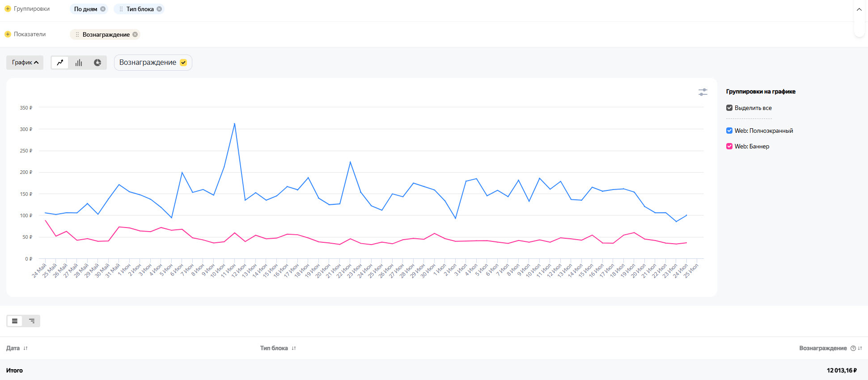
Task: Switch to pie chart view
Action: coord(97,63)
